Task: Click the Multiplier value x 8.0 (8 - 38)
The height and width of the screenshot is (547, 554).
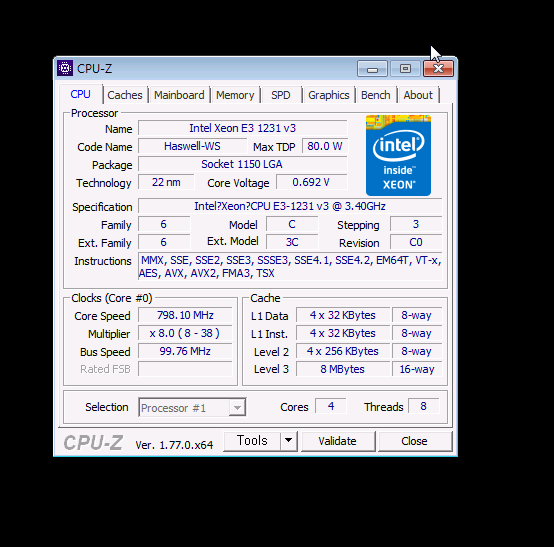Action: click(185, 333)
